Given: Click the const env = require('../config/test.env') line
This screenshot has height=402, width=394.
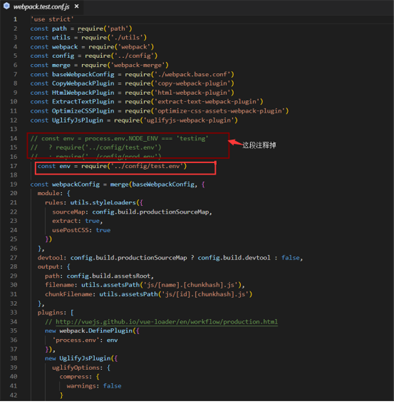Looking at the screenshot, I should coord(112,166).
